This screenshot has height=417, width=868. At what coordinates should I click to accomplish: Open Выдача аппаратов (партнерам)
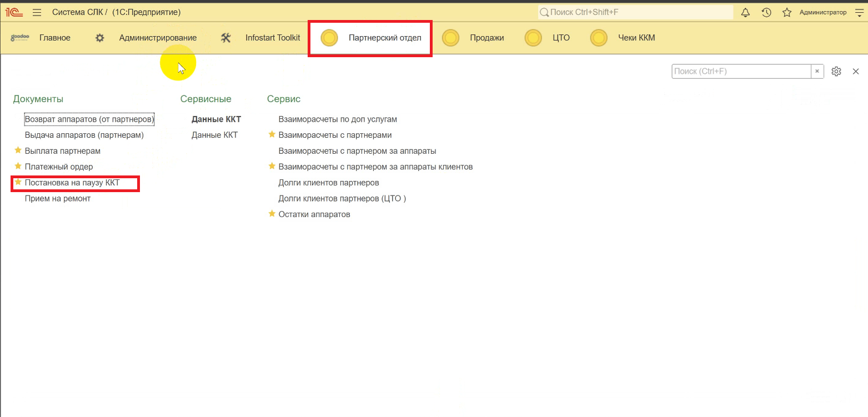(84, 135)
